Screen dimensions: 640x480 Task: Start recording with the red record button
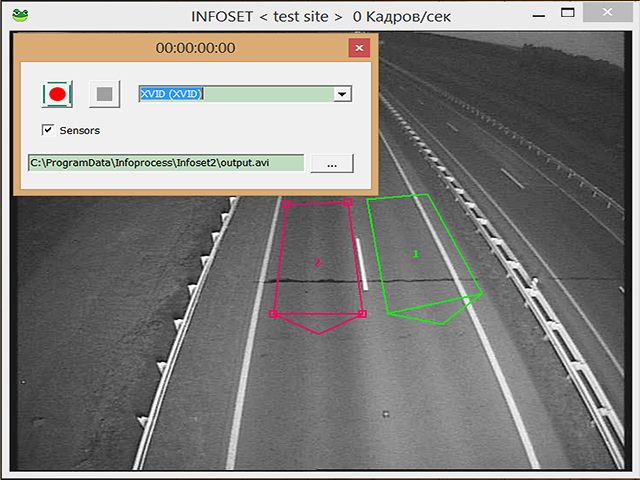tap(57, 94)
